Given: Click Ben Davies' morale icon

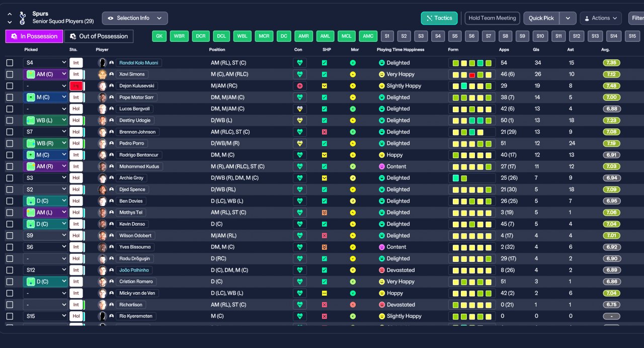Looking at the screenshot, I should click(x=353, y=201).
